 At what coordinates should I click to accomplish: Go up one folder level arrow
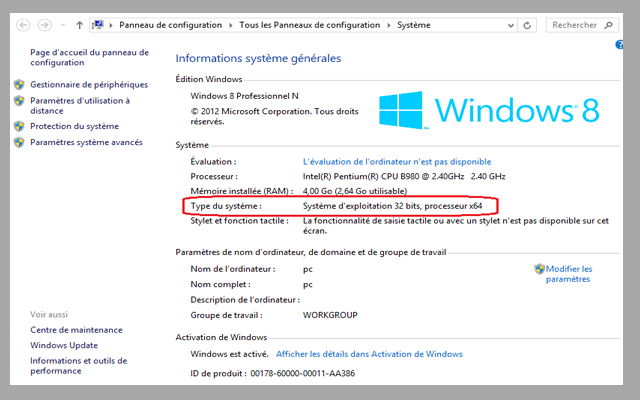point(79,24)
